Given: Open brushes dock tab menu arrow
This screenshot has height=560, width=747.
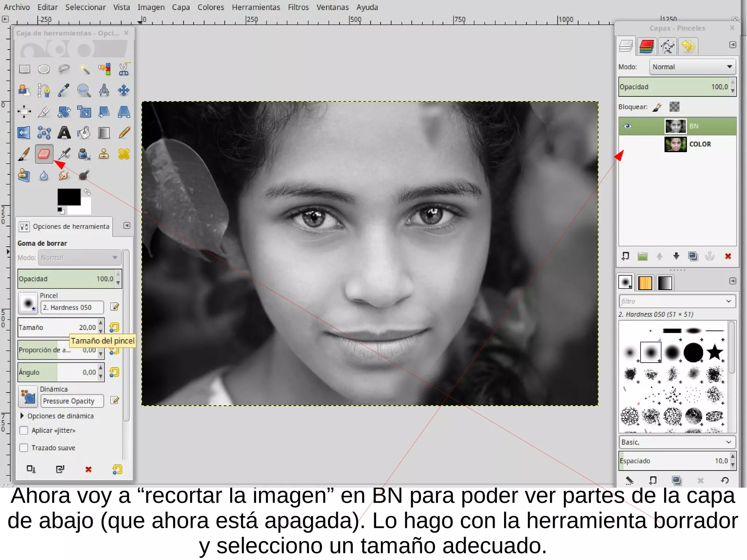Looking at the screenshot, I should tap(732, 281).
